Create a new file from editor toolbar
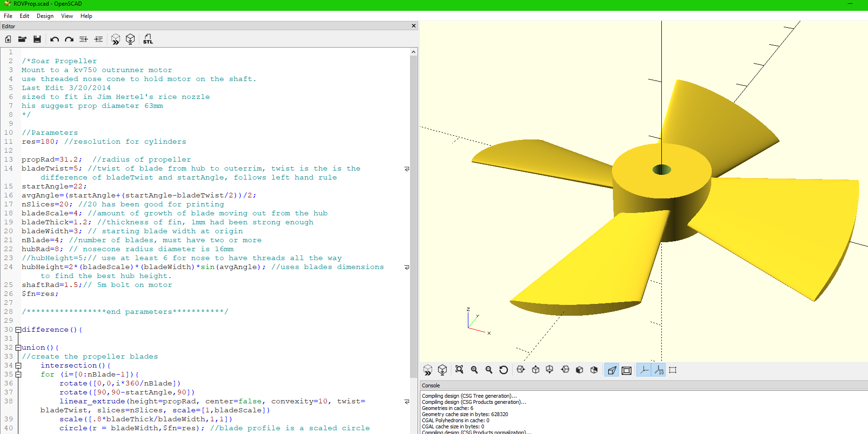The image size is (868, 434). point(8,39)
